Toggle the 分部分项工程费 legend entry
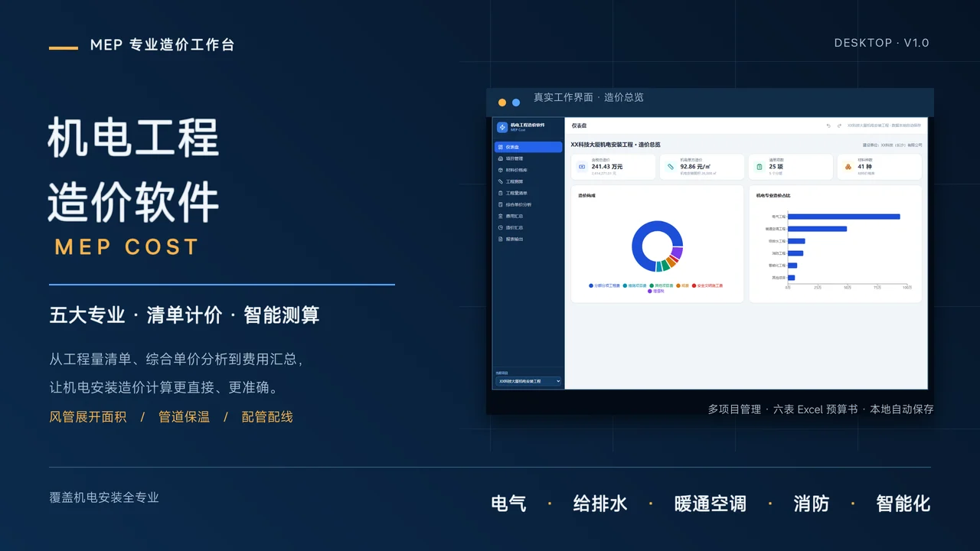The width and height of the screenshot is (980, 551). pos(605,285)
